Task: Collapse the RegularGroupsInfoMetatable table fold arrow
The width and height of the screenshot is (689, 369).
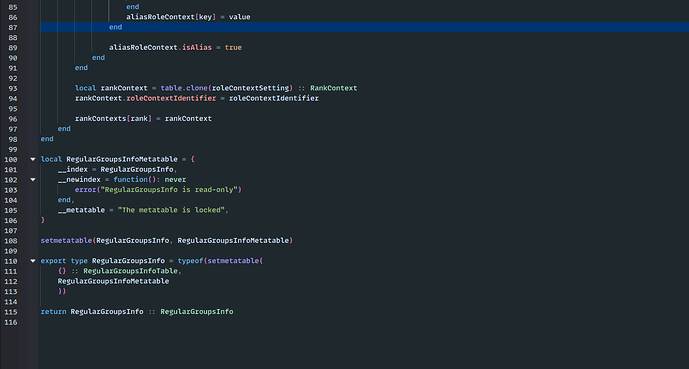Action: click(33, 159)
